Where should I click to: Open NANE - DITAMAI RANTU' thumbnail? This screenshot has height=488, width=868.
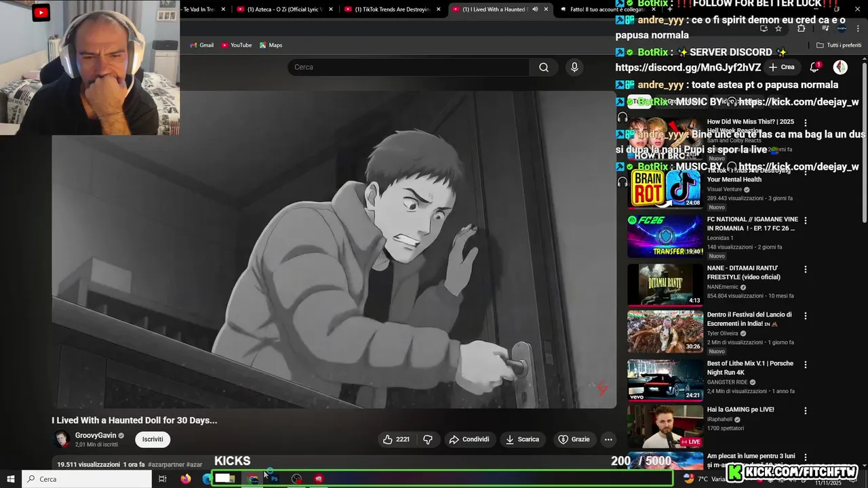coord(665,285)
